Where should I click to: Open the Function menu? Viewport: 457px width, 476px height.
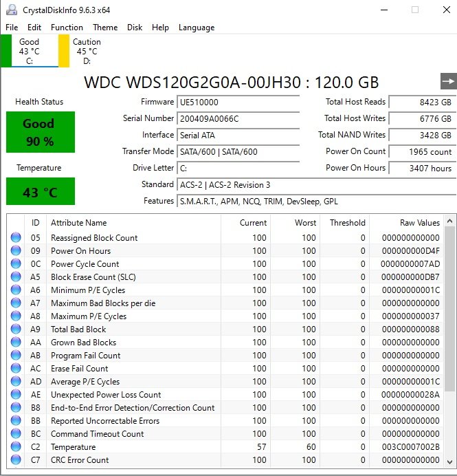[x=67, y=28]
